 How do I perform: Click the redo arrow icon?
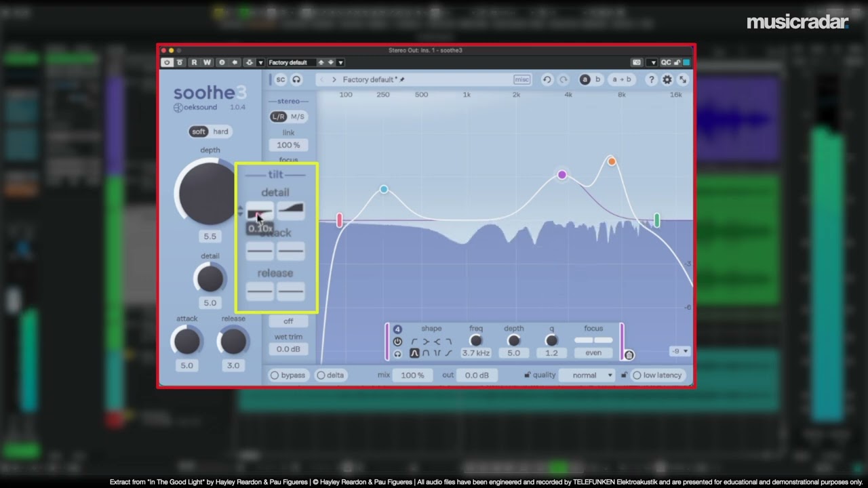tap(563, 79)
